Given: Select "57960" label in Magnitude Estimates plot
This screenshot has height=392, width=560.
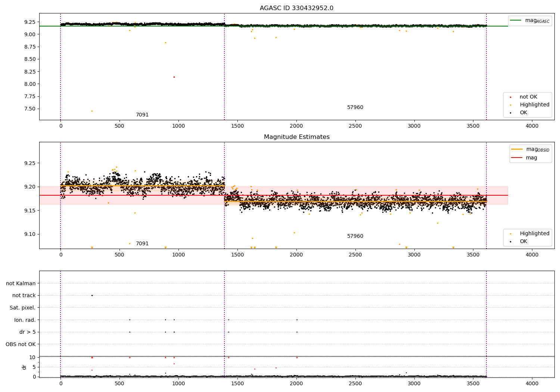Looking at the screenshot, I should click(x=355, y=236).
